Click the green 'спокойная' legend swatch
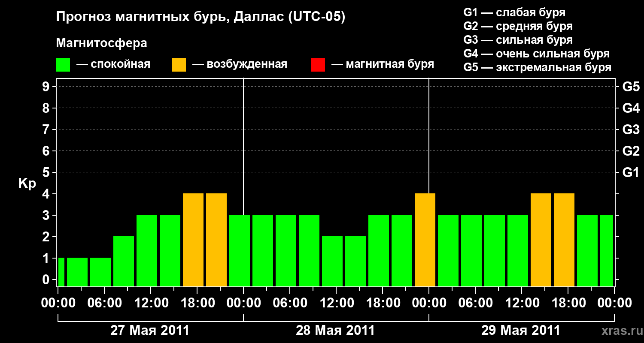Screen dimensions: 644x343 63,65
